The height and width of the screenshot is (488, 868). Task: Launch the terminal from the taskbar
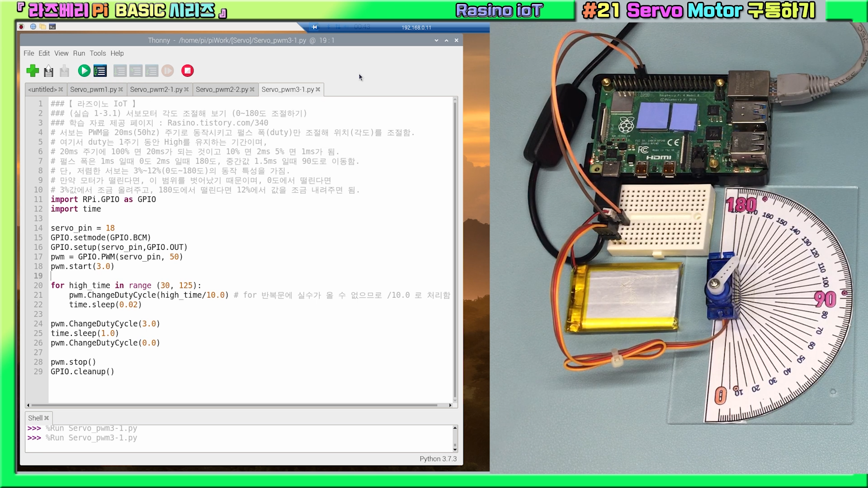[x=52, y=27]
